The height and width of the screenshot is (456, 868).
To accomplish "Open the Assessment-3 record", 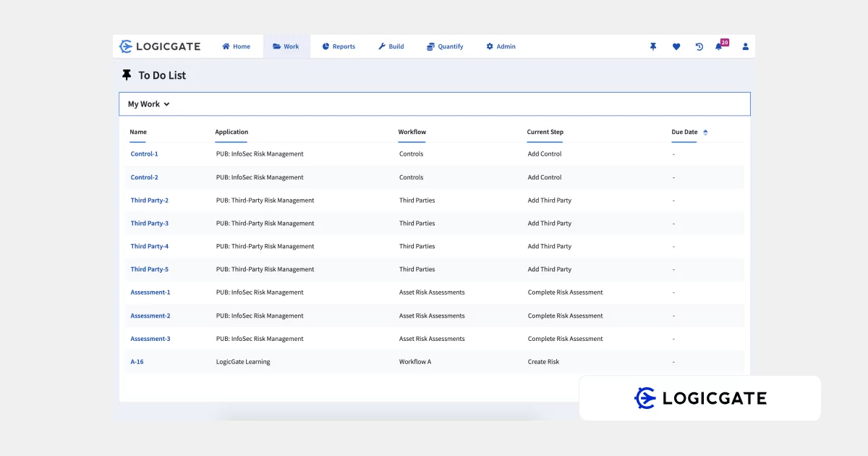I will (150, 339).
